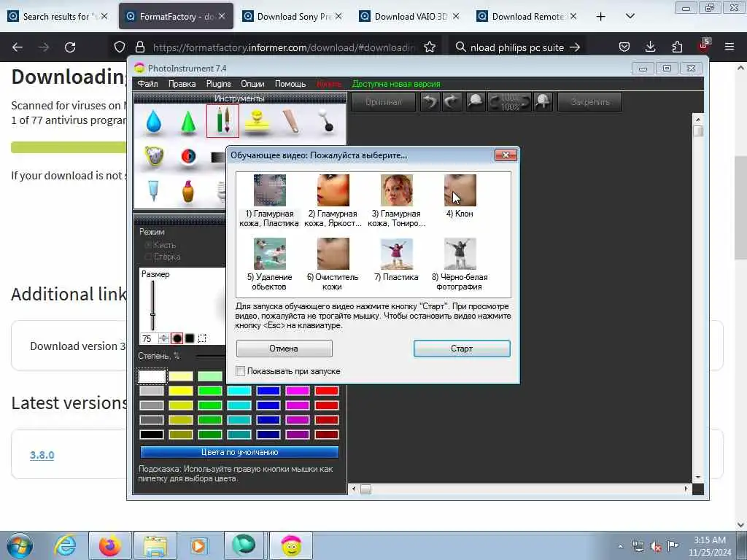
Task: Pick the bright red swatch in top full row
Action: tap(327, 391)
